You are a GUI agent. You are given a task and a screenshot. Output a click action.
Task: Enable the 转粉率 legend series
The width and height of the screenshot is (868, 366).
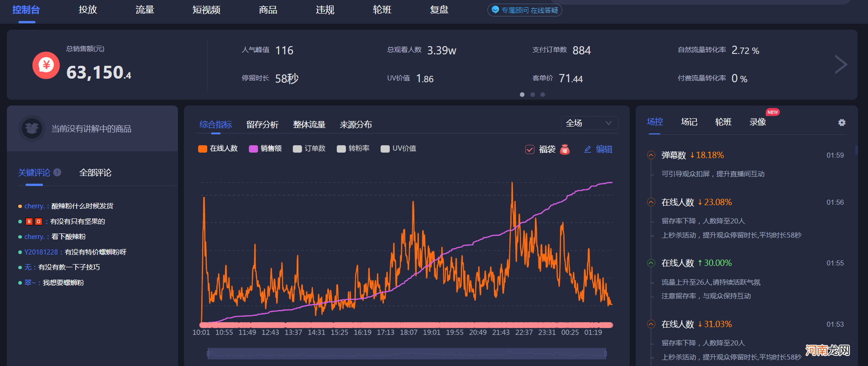353,149
